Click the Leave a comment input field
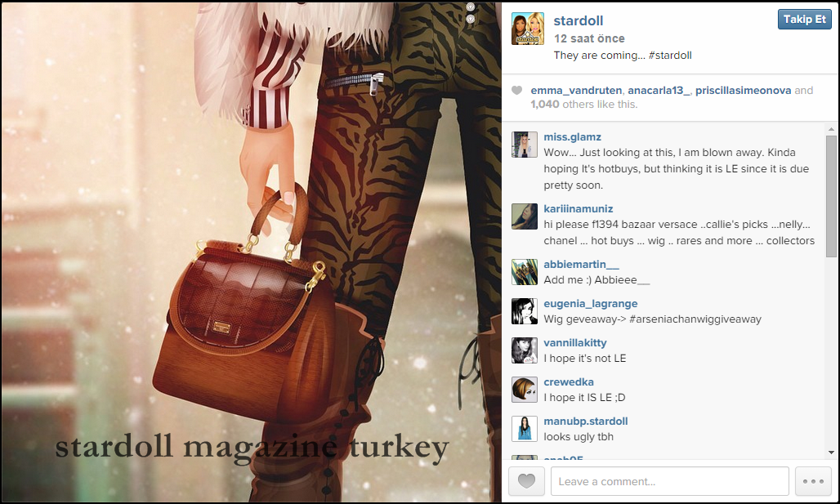The image size is (840, 504). click(670, 481)
